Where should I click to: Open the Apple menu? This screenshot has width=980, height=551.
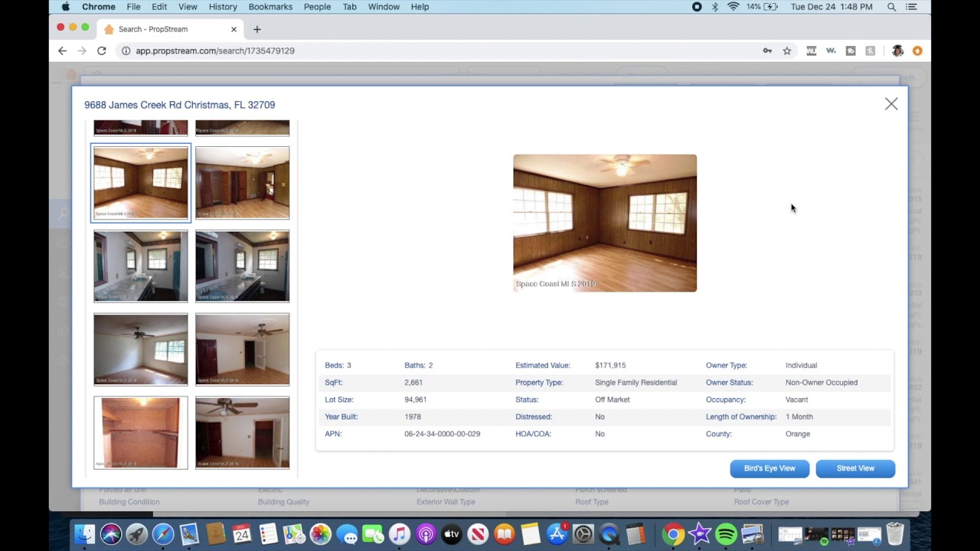(x=65, y=7)
